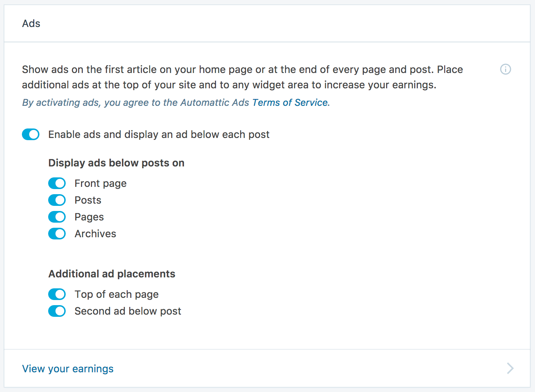Viewport: 535px width, 392px height.
Task: Click the Enable ads and display label
Action: (159, 134)
